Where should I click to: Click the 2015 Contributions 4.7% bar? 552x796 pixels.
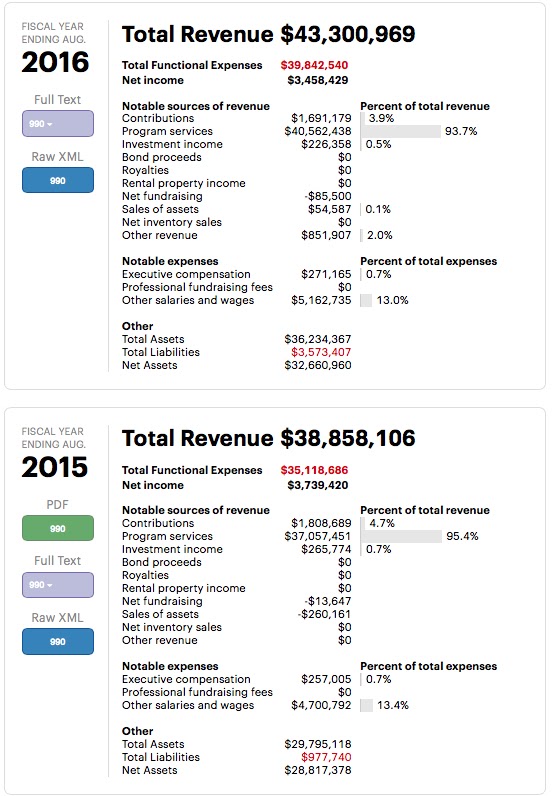pos(363,523)
